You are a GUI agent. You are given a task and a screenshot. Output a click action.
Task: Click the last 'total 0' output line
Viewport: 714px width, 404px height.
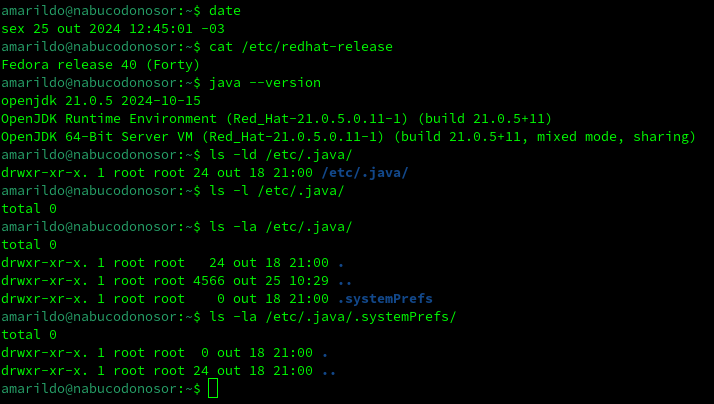pyautogui.click(x=29, y=335)
